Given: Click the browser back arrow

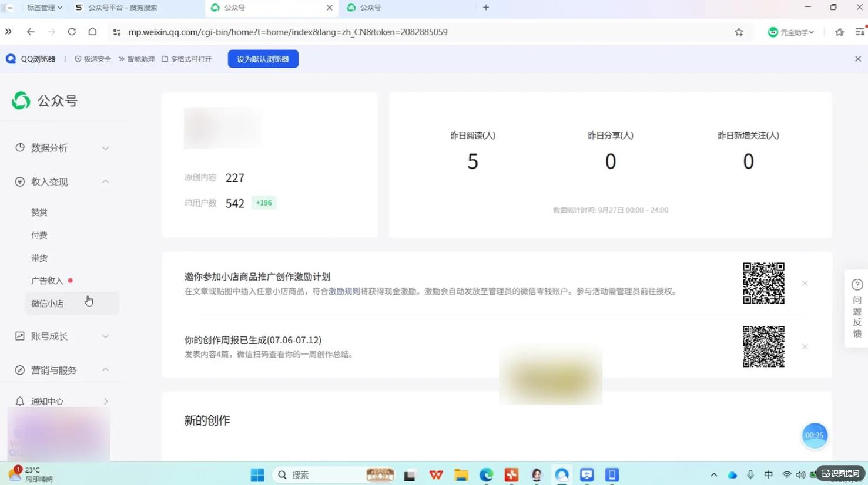Looking at the screenshot, I should pyautogui.click(x=31, y=32).
